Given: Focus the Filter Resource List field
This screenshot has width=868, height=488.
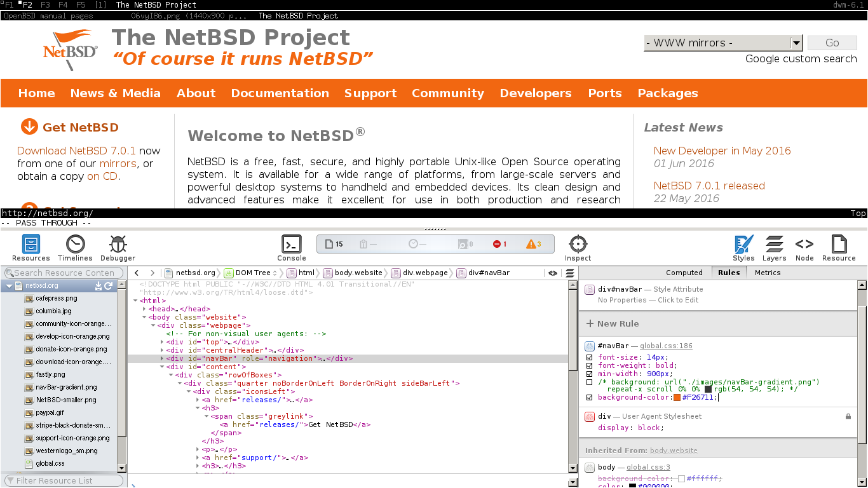Looking at the screenshot, I should [62, 480].
